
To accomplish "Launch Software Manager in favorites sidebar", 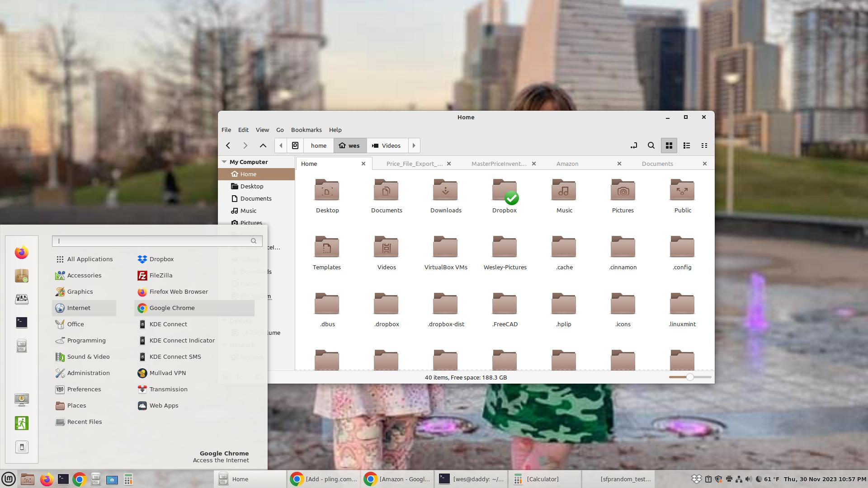I will click(x=22, y=276).
